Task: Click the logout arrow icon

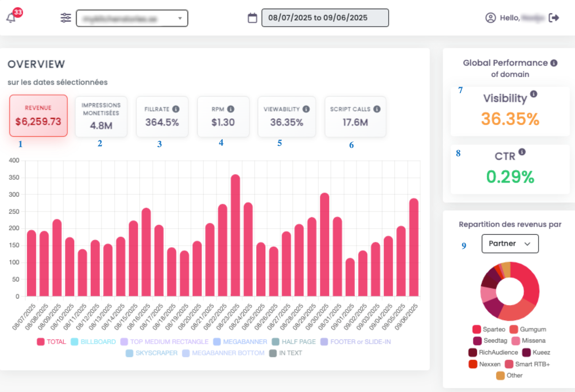Action: tap(554, 18)
